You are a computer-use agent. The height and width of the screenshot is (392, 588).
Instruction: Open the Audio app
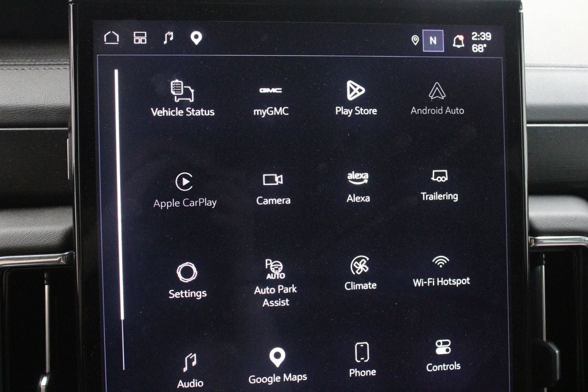click(x=190, y=371)
